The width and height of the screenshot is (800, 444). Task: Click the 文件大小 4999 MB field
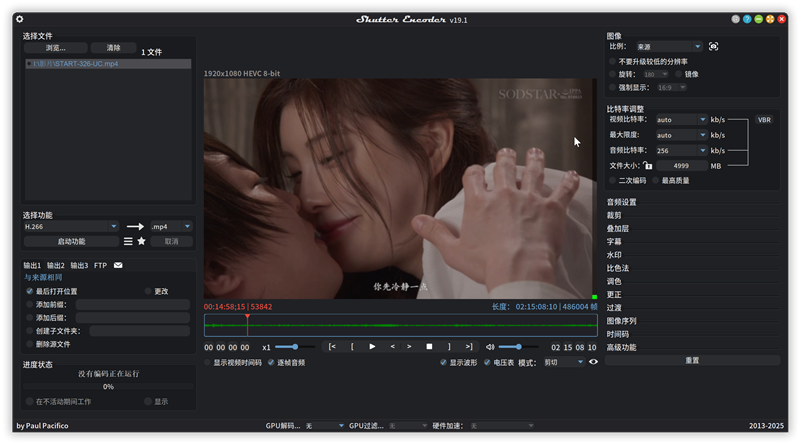[x=682, y=166]
